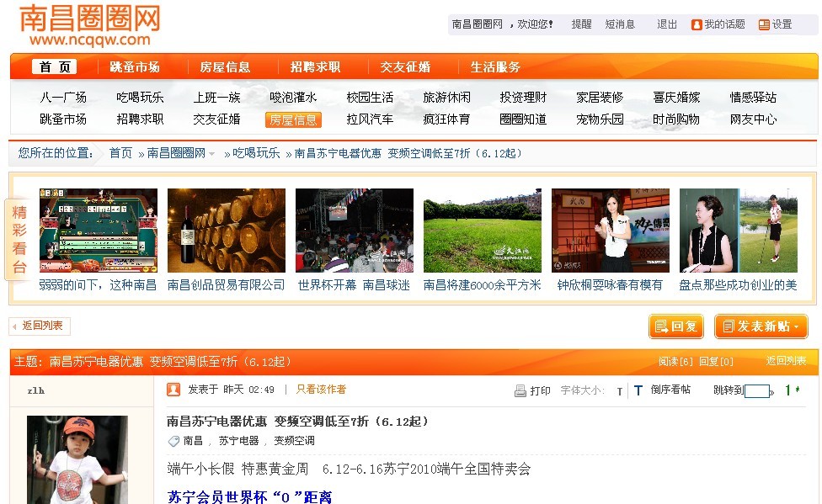Click 吃喝玩乐 in the breadcrumb trail
The width and height of the screenshot is (822, 504).
click(256, 153)
